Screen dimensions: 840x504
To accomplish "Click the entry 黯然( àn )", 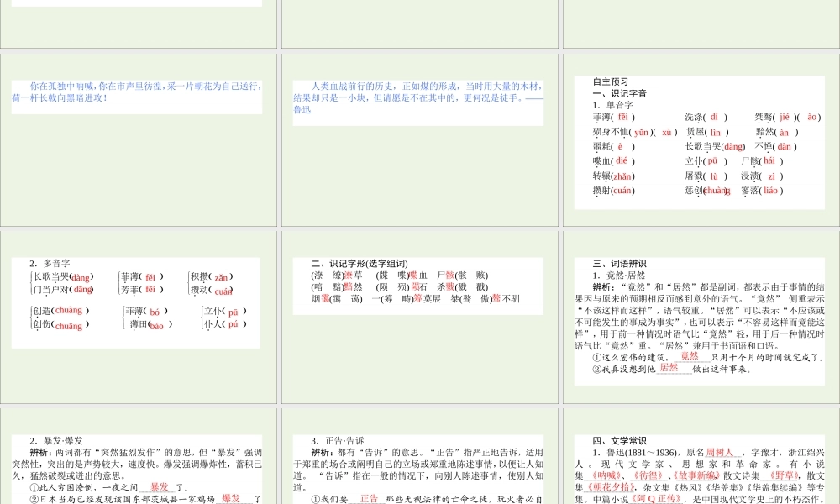I will (x=777, y=132).
